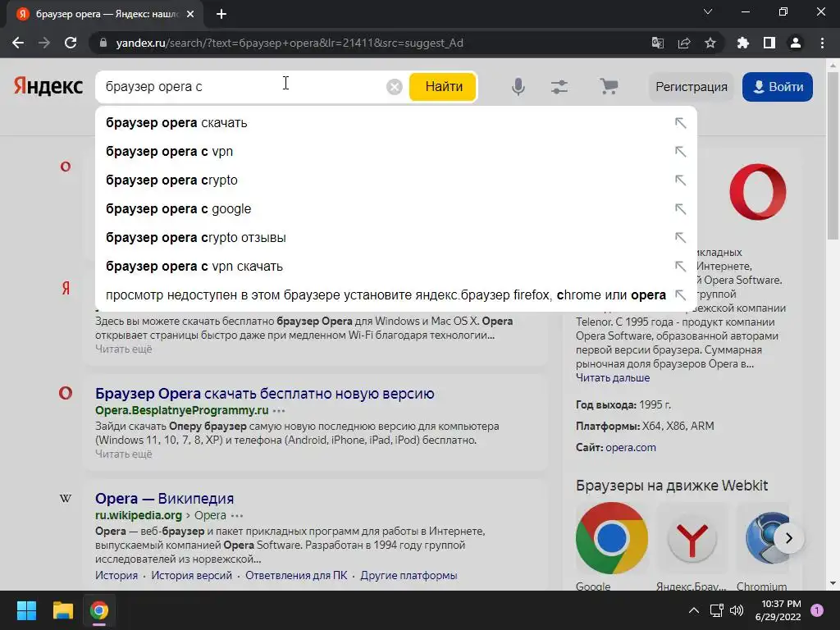This screenshot has width=840, height=630.
Task: Select suggestion 'браузер opera c vpn скачать'
Action: click(x=396, y=267)
